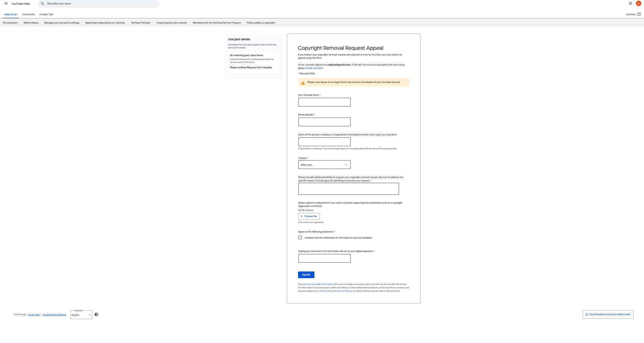This screenshot has width=644, height=343.
Task: Click Send feedback about our Help Center
Action: click(x=608, y=314)
